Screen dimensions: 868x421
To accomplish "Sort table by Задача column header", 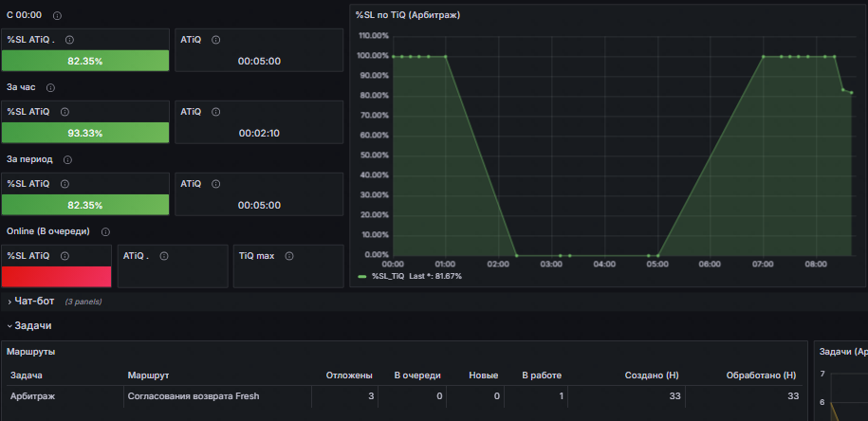I will pos(27,375).
